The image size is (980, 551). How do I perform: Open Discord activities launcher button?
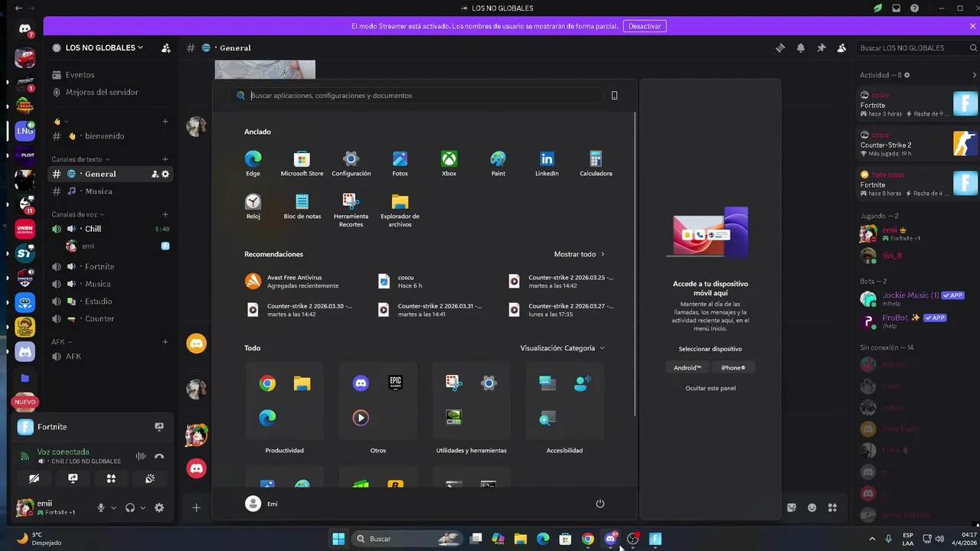click(111, 478)
